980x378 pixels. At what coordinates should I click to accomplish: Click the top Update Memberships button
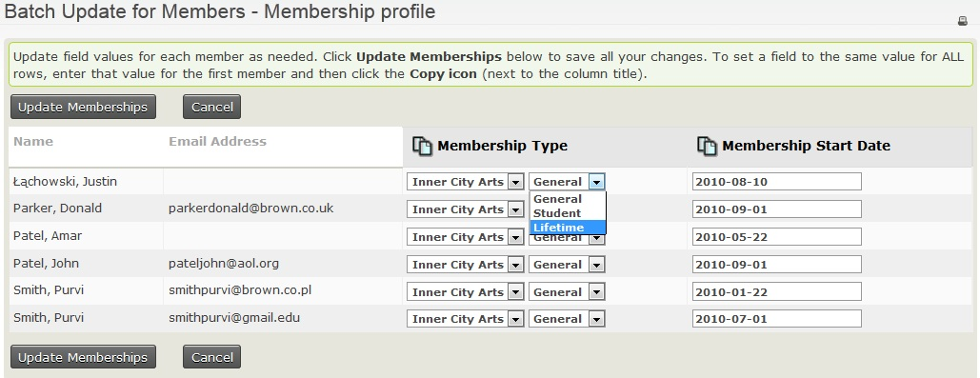click(83, 107)
